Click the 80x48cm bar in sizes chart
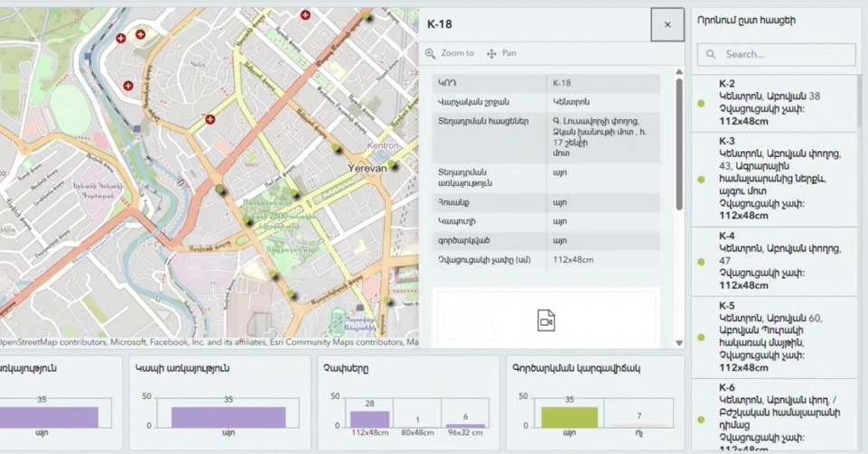This screenshot has height=454, width=868. pos(417,426)
